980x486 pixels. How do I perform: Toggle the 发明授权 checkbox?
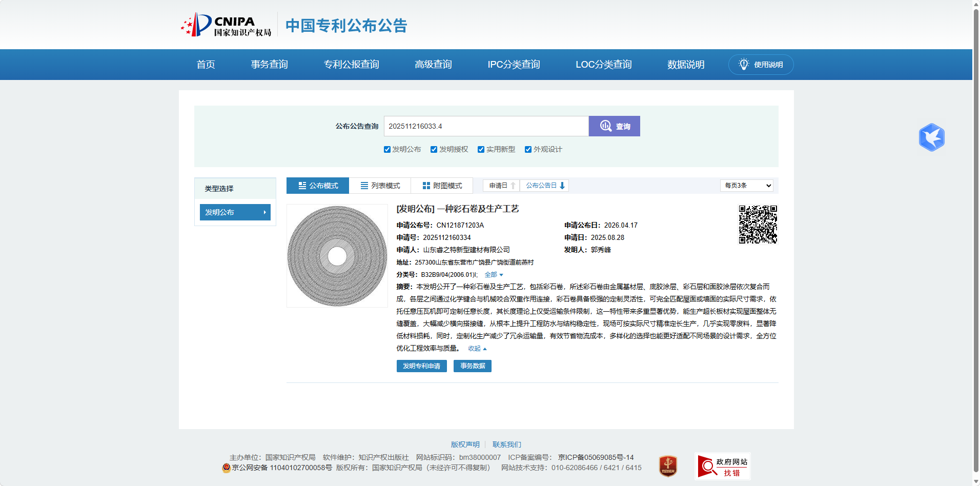point(434,150)
